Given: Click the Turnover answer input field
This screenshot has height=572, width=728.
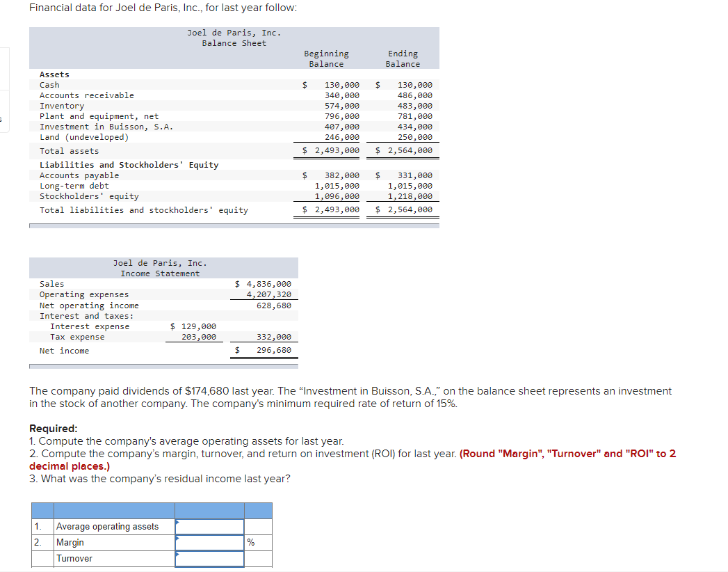Looking at the screenshot, I should point(209,559).
